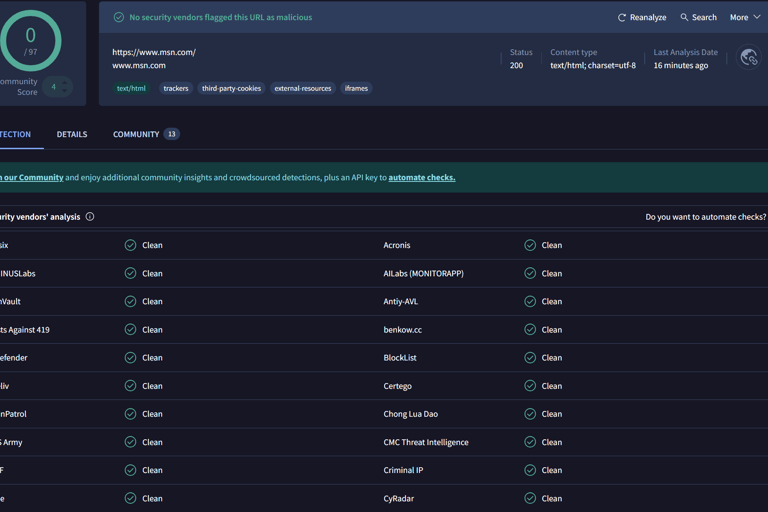Viewport: 768px width, 512px height.
Task: Click the benkow.cc vendor name
Action: tap(403, 330)
